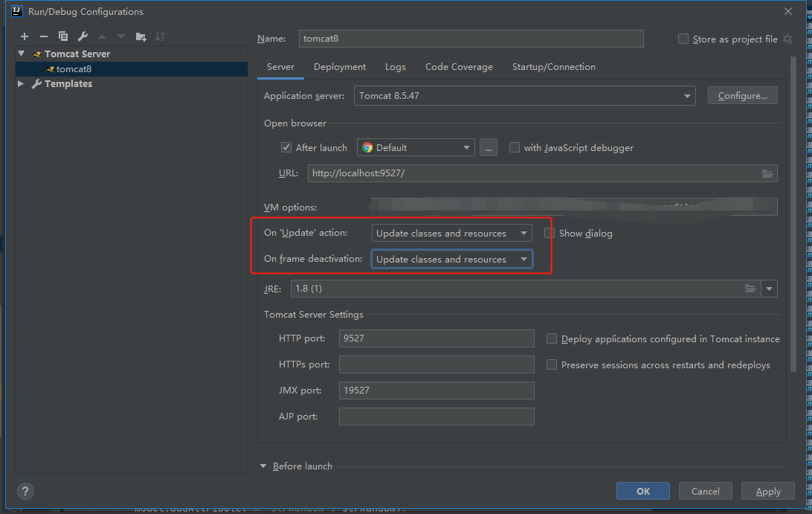Check Deploy applications configured in Tomcat instance
This screenshot has height=514, width=812.
tap(552, 339)
